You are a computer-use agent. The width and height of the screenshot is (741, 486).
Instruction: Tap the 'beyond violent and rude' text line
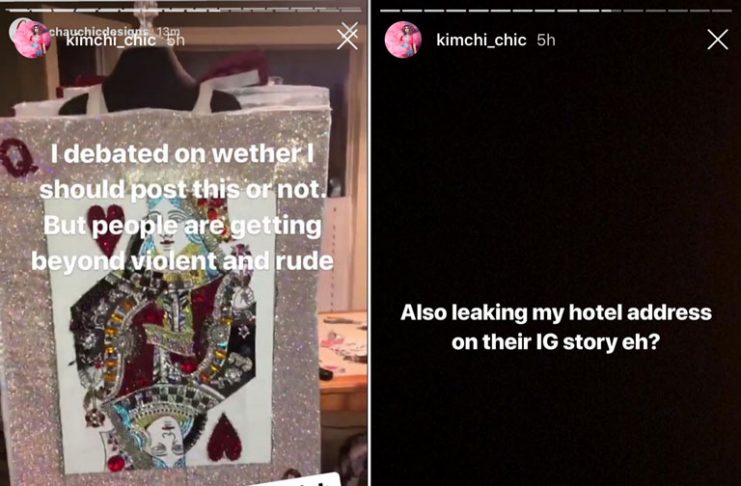point(182,261)
